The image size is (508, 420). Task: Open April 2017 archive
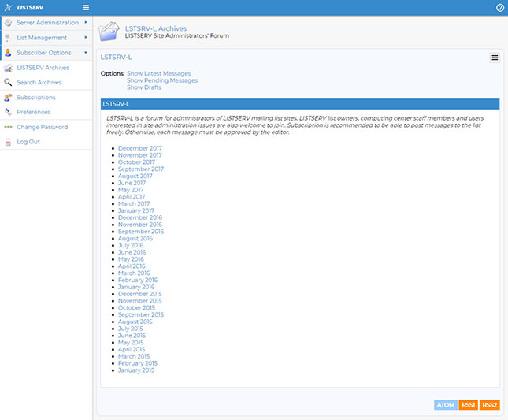(132, 197)
